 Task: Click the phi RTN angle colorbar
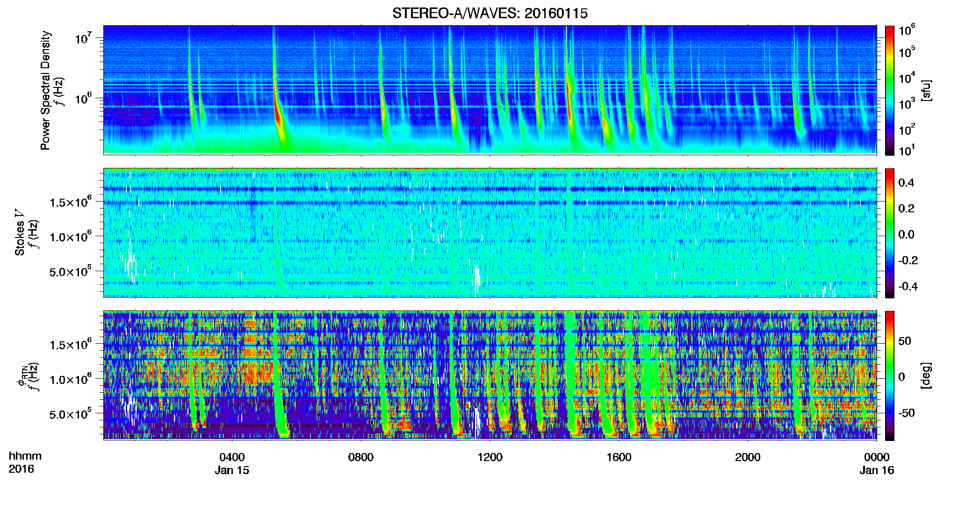pyautogui.click(x=890, y=375)
